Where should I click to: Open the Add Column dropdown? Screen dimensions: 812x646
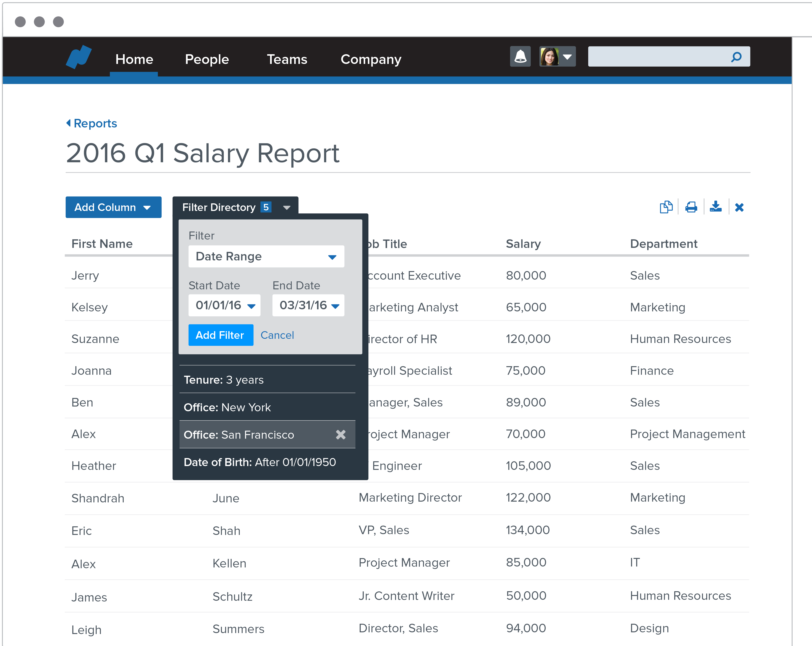113,207
